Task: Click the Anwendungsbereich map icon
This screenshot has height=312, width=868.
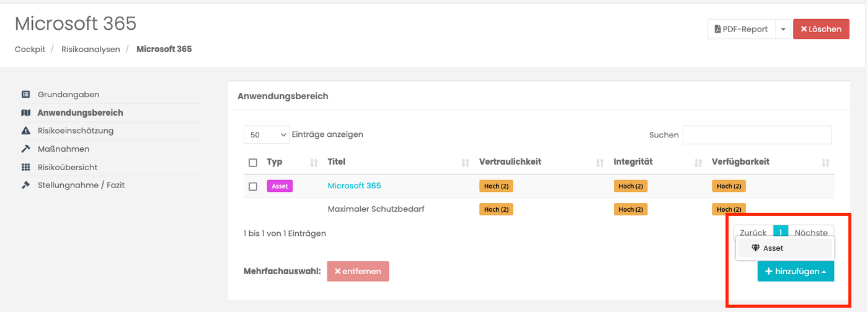Action: pyautogui.click(x=25, y=113)
